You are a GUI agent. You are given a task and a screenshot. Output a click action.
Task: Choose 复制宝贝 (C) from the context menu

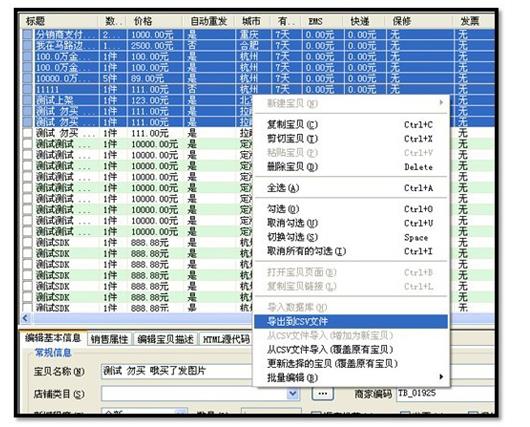(351, 125)
